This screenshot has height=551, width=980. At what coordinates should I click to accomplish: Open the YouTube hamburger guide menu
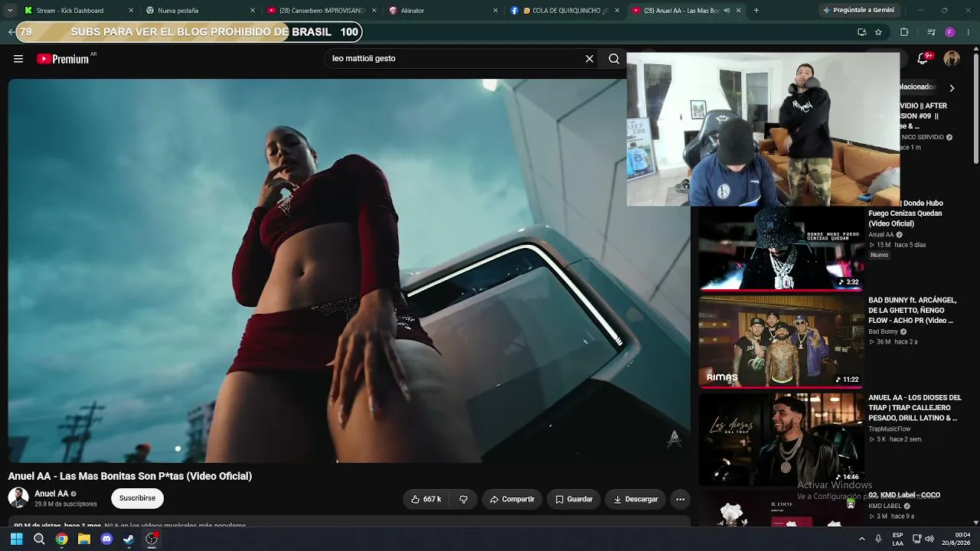[18, 59]
